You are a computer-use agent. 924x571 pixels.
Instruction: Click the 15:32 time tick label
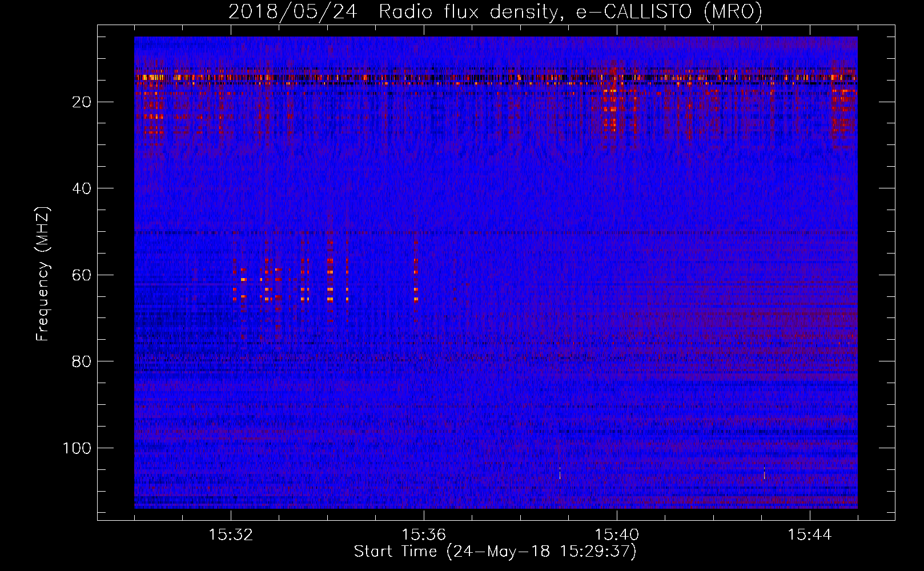(x=231, y=535)
